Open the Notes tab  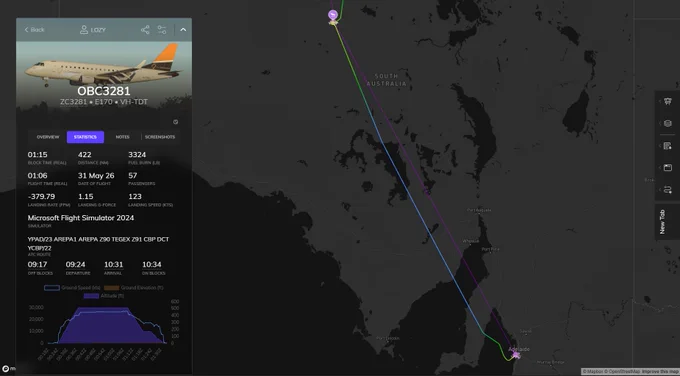(x=122, y=137)
